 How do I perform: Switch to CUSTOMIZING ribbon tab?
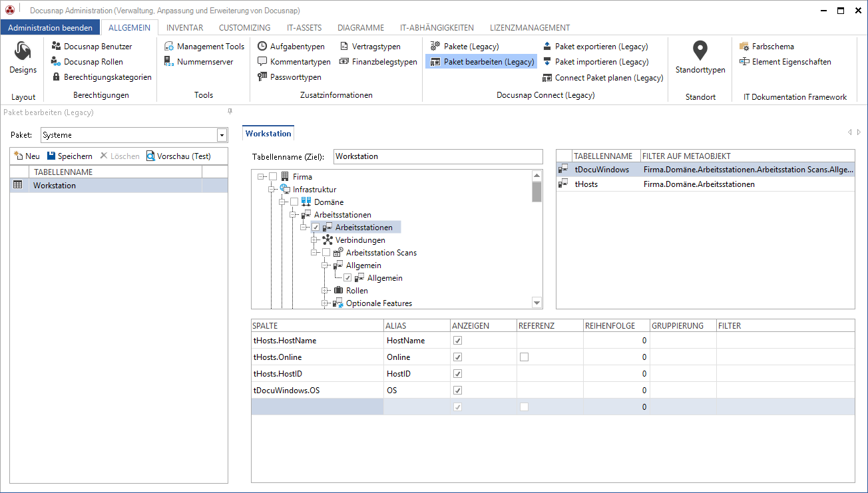coord(244,28)
